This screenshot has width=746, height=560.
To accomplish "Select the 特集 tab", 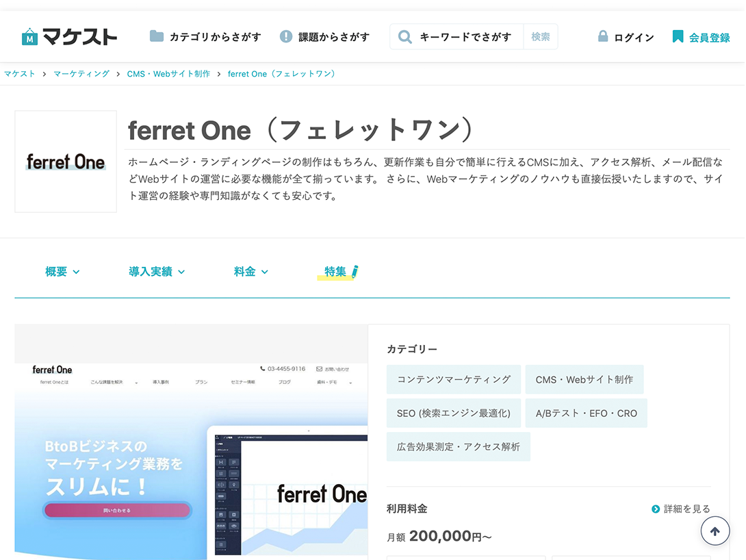I will (335, 272).
